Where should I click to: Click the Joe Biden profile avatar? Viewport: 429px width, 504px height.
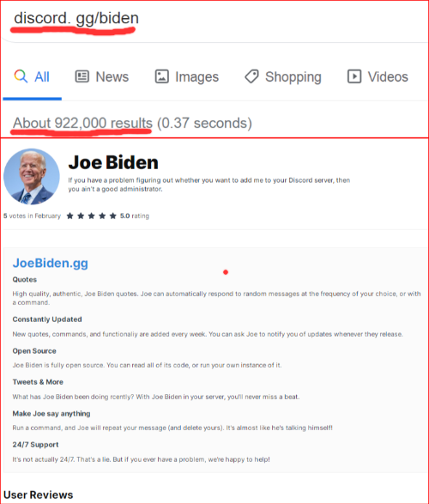click(32, 177)
